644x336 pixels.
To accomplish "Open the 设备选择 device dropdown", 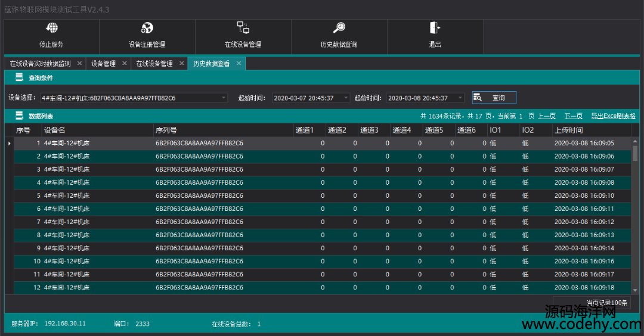I will point(224,98).
